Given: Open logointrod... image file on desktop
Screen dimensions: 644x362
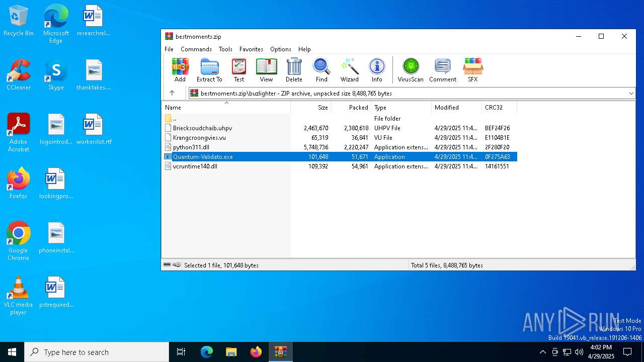Looking at the screenshot, I should [x=56, y=129].
